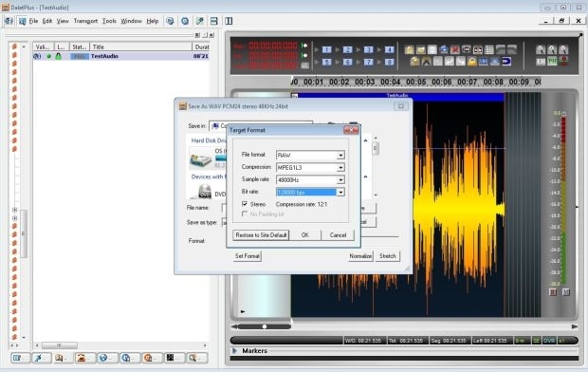
Task: Toggle the SE indicator in status bar
Action: click(537, 341)
